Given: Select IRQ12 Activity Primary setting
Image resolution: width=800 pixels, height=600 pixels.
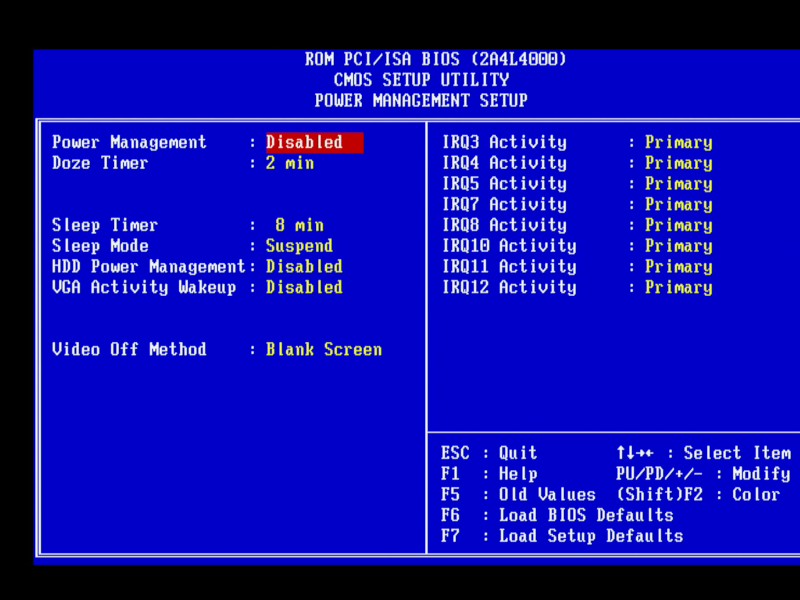Looking at the screenshot, I should click(x=678, y=288).
